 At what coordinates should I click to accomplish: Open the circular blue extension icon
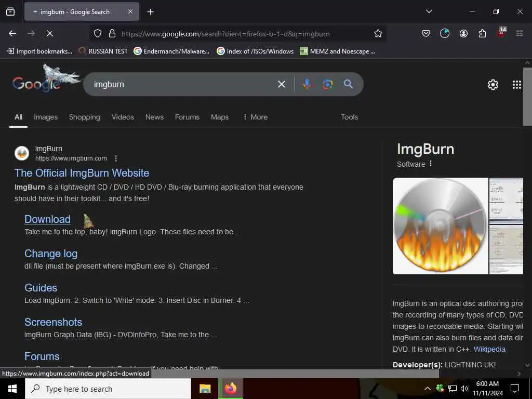click(445, 33)
